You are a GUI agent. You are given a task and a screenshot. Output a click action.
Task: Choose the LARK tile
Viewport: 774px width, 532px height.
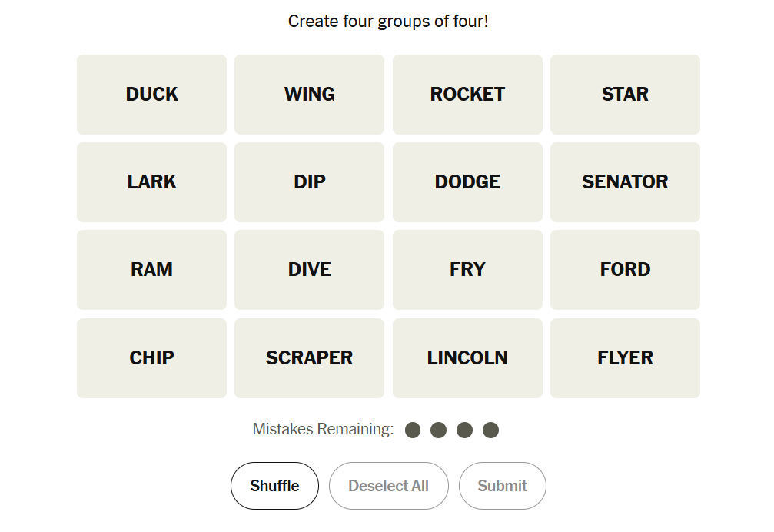click(x=151, y=182)
